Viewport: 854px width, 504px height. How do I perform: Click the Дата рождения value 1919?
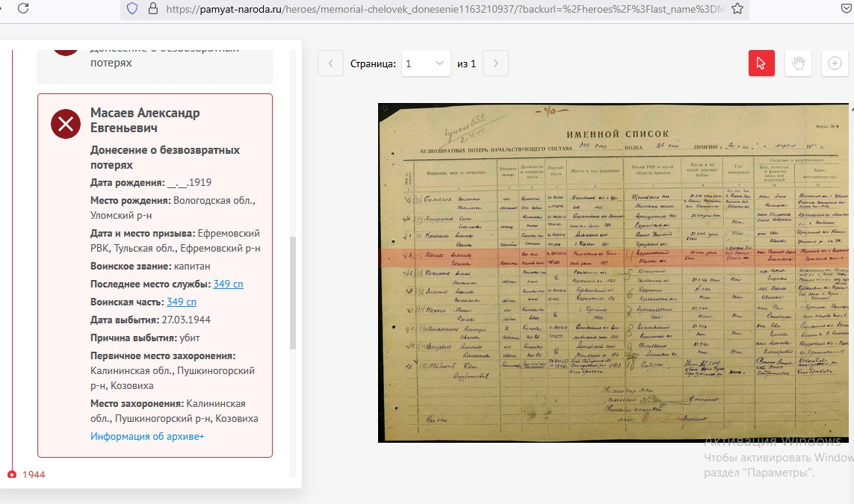(190, 182)
